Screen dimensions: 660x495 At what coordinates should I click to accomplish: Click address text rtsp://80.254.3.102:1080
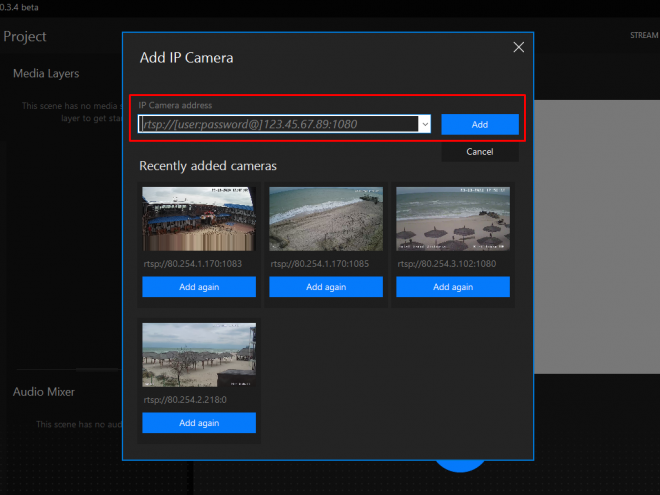pyautogui.click(x=447, y=264)
